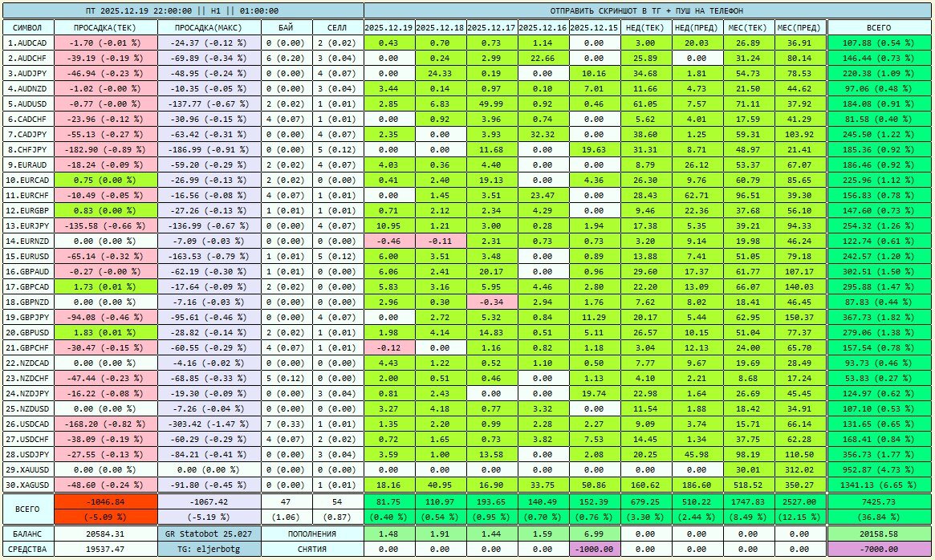
Task: Click the 2025.12.19 date column header
Action: (x=388, y=27)
